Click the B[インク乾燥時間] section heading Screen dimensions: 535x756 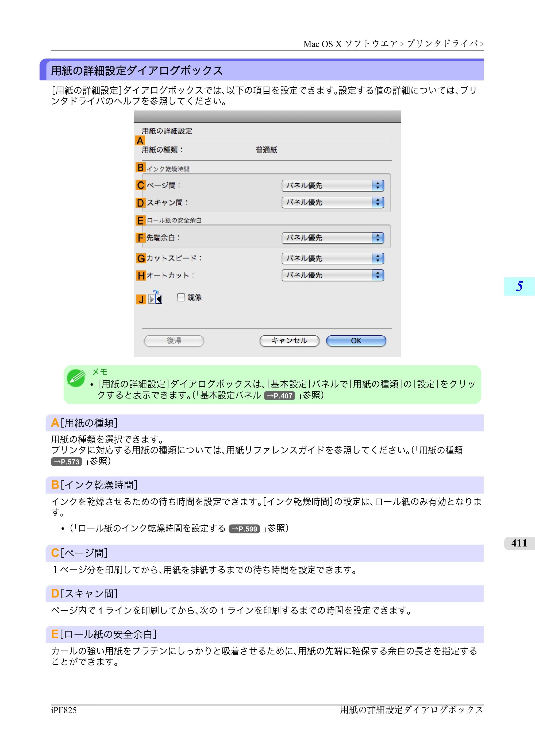point(264,485)
